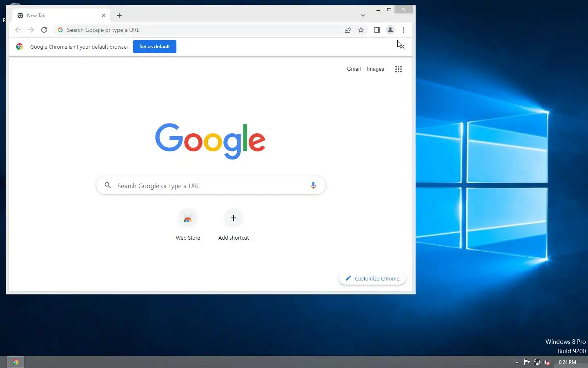The height and width of the screenshot is (368, 588).
Task: Click the Google G icon in address bar
Action: coord(60,30)
